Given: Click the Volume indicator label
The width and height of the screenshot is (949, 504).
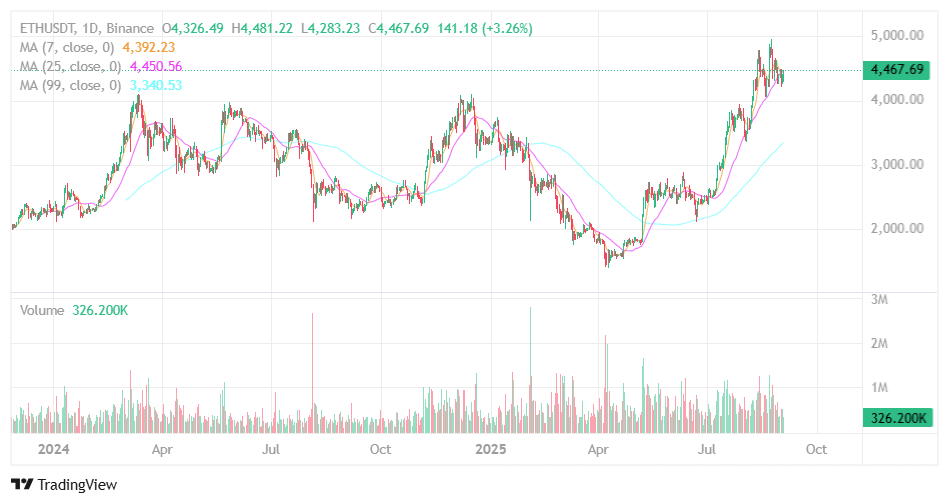Looking at the screenshot, I should point(42,310).
